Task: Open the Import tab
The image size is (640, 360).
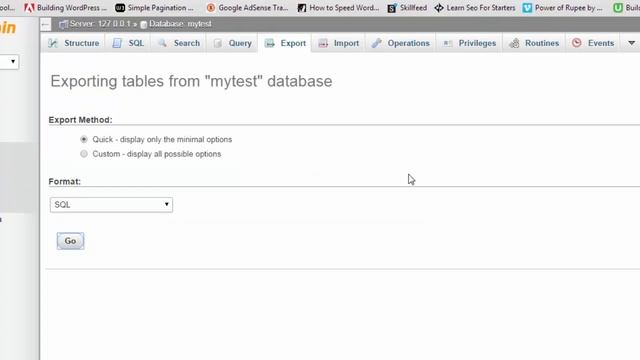Action: (338, 43)
